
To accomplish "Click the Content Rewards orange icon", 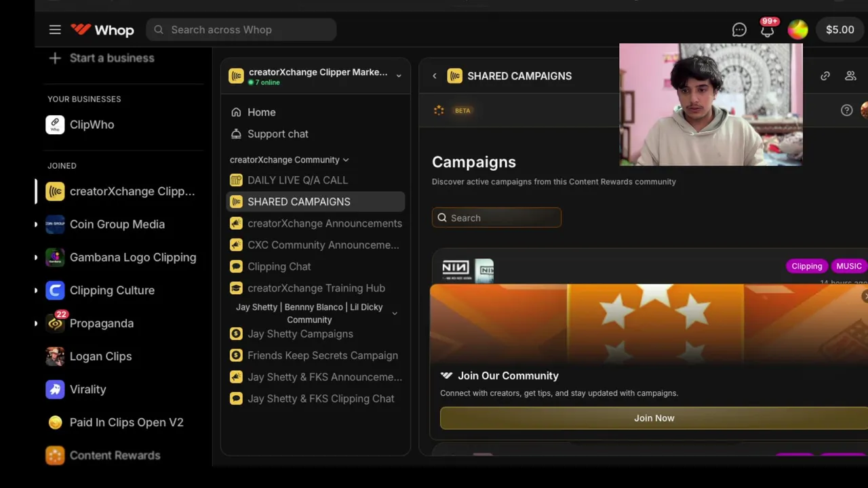I will click(55, 455).
